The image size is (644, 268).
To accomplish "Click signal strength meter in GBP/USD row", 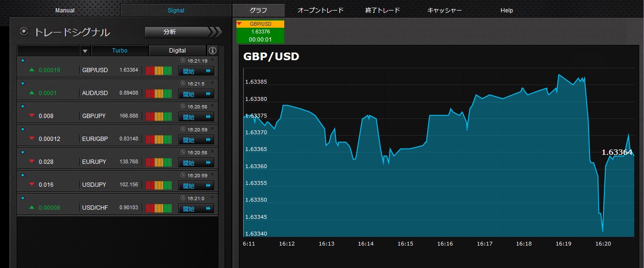I will click(x=159, y=71).
